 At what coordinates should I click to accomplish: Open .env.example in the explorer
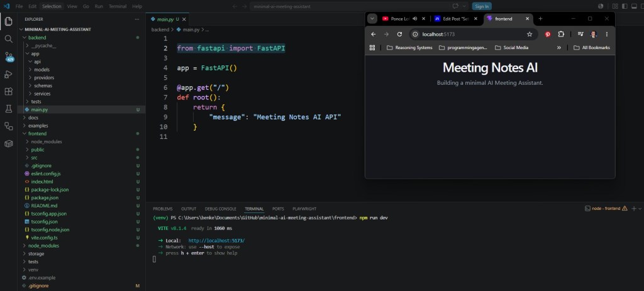click(42, 278)
